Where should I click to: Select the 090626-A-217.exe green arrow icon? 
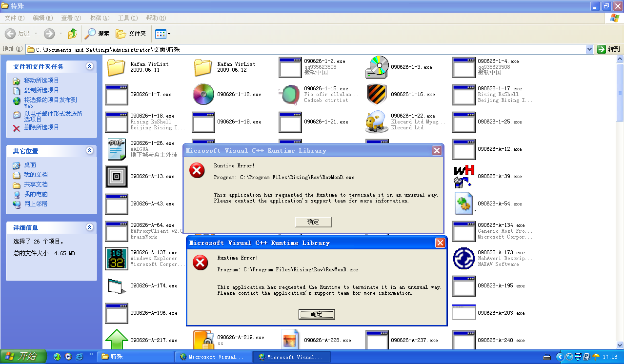[117, 340]
